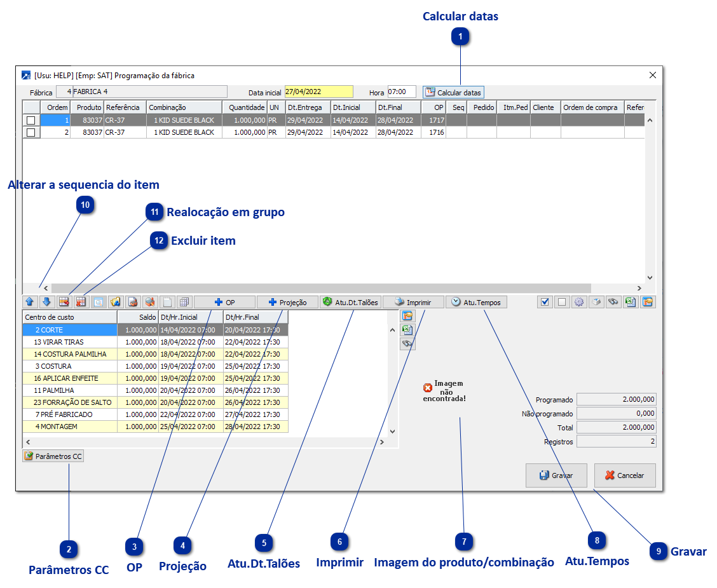Click the Cancelar button

coord(625,475)
